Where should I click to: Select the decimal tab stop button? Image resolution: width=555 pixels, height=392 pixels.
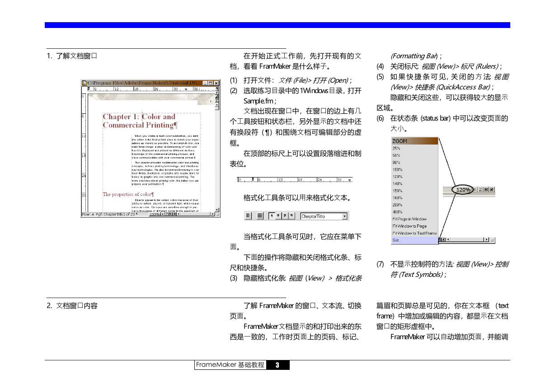click(292, 216)
